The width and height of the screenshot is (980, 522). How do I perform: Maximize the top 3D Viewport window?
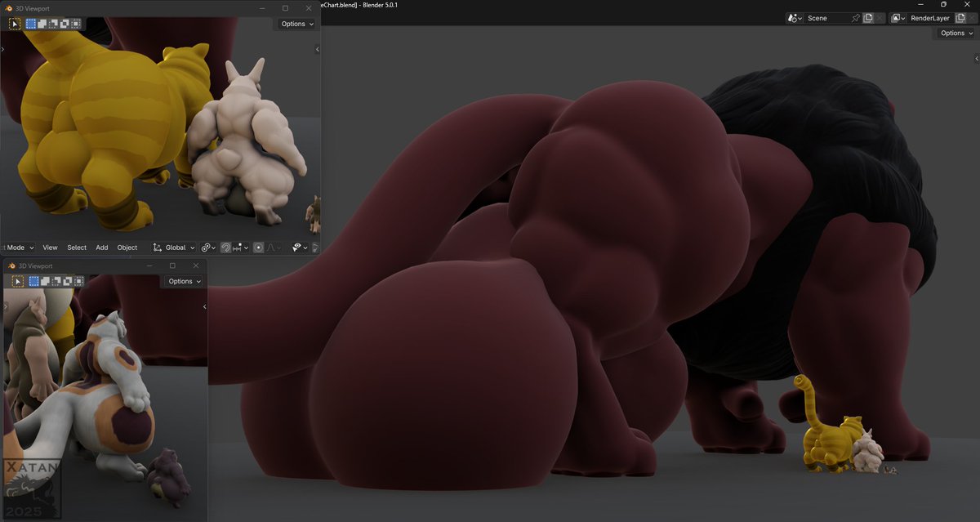[285, 8]
